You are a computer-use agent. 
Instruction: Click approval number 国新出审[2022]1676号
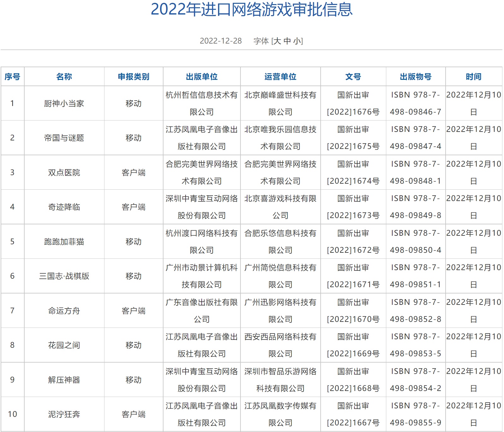click(x=353, y=104)
